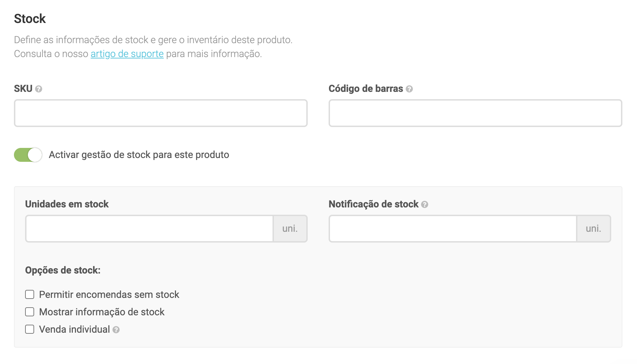Screen dimensions: 637x364
Task: Click the Activar gestão de stock label text
Action: [x=139, y=155]
